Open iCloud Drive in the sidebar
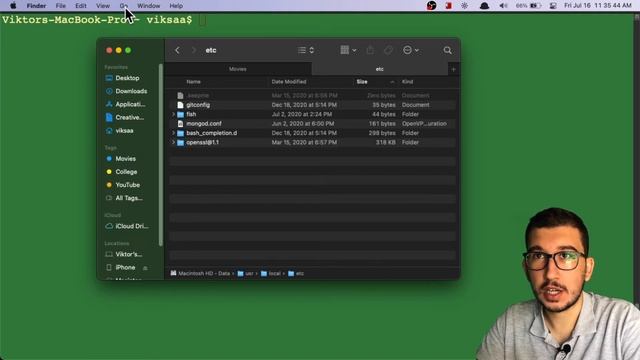This screenshot has height=360, width=640. [x=131, y=226]
